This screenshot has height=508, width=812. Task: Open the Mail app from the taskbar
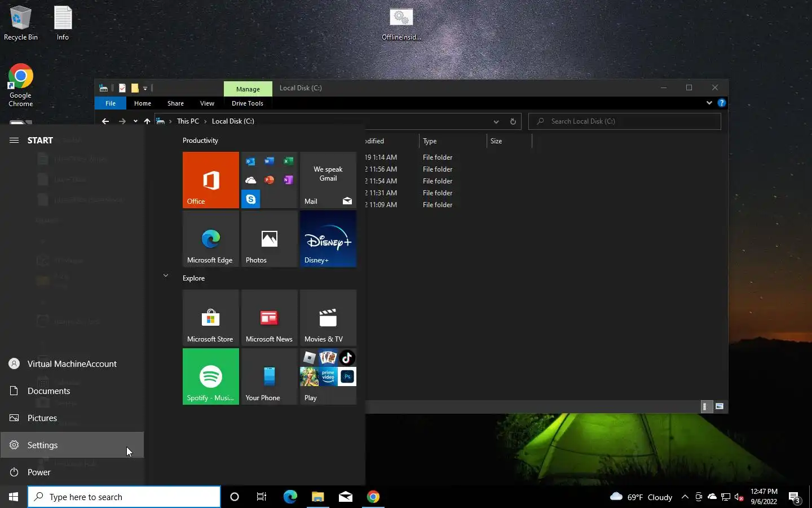pos(345,497)
